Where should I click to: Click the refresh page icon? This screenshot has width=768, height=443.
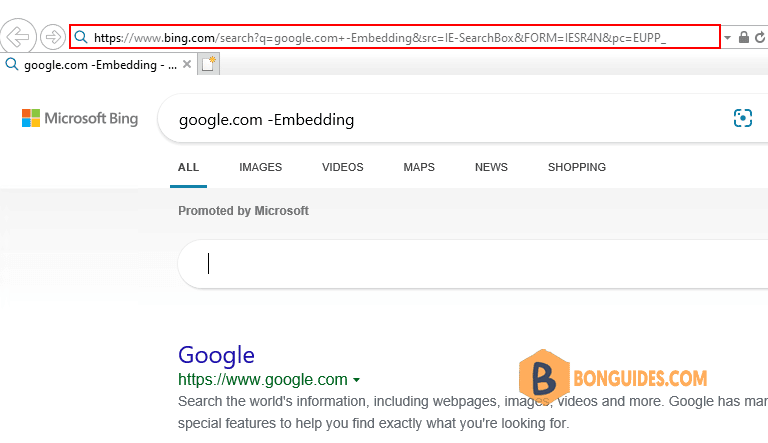click(x=760, y=37)
